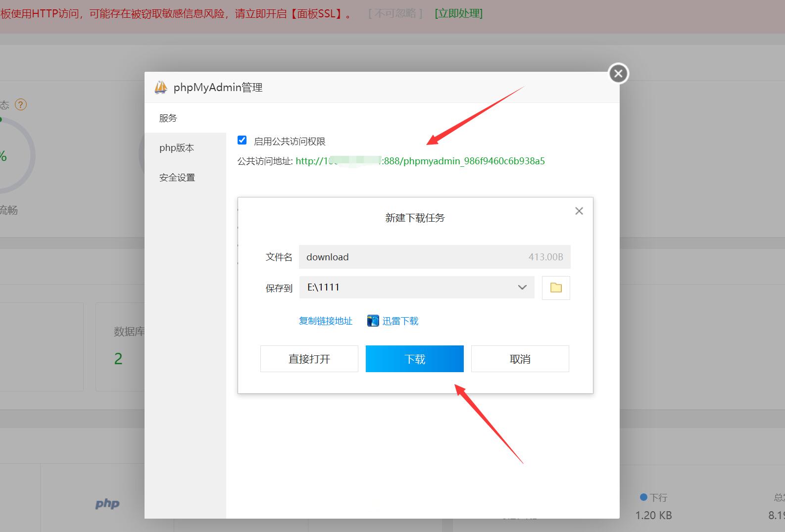
Task: Click the 新建下载任务 dialog title
Action: [415, 218]
